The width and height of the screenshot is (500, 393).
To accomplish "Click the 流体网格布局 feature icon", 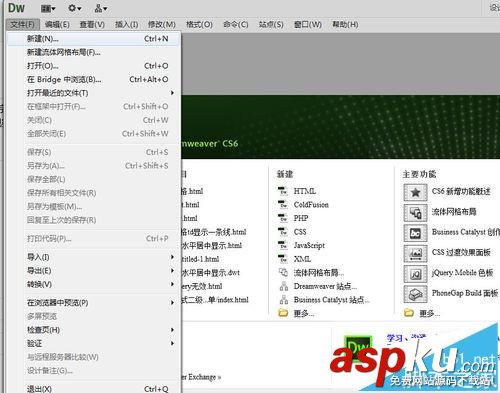I will click(415, 213).
